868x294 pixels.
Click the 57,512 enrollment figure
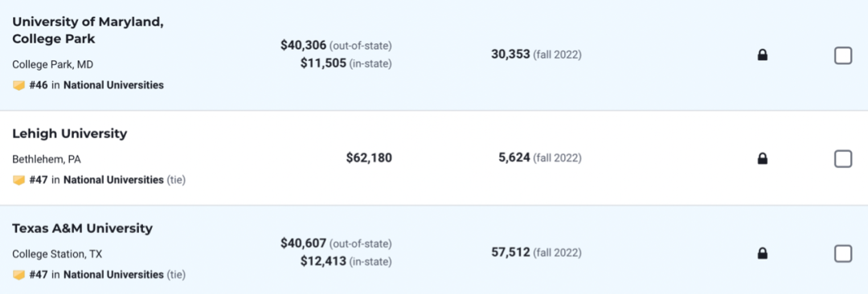(x=510, y=252)
